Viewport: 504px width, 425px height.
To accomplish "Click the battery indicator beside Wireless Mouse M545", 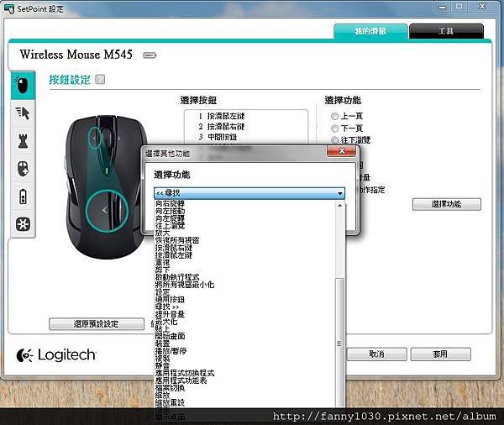I will pos(150,55).
